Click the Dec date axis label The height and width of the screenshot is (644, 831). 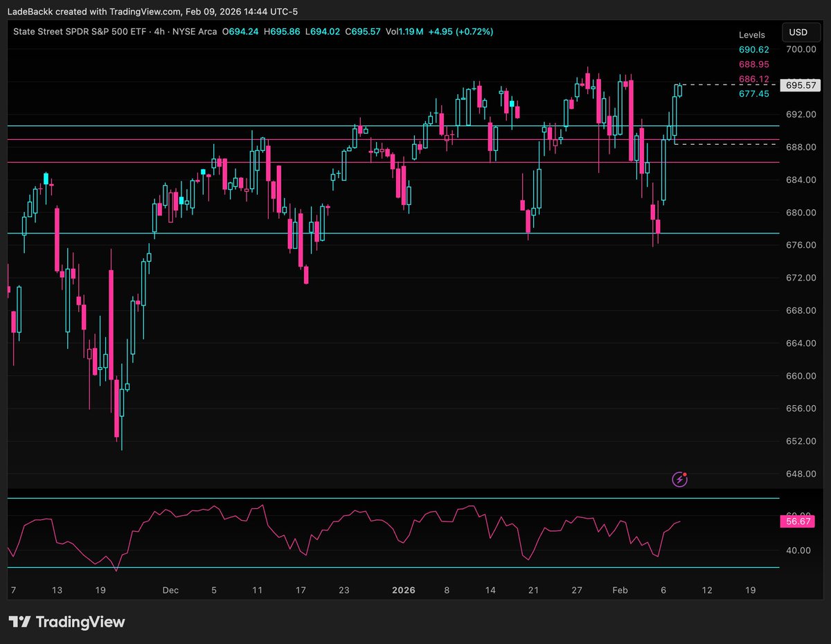170,590
